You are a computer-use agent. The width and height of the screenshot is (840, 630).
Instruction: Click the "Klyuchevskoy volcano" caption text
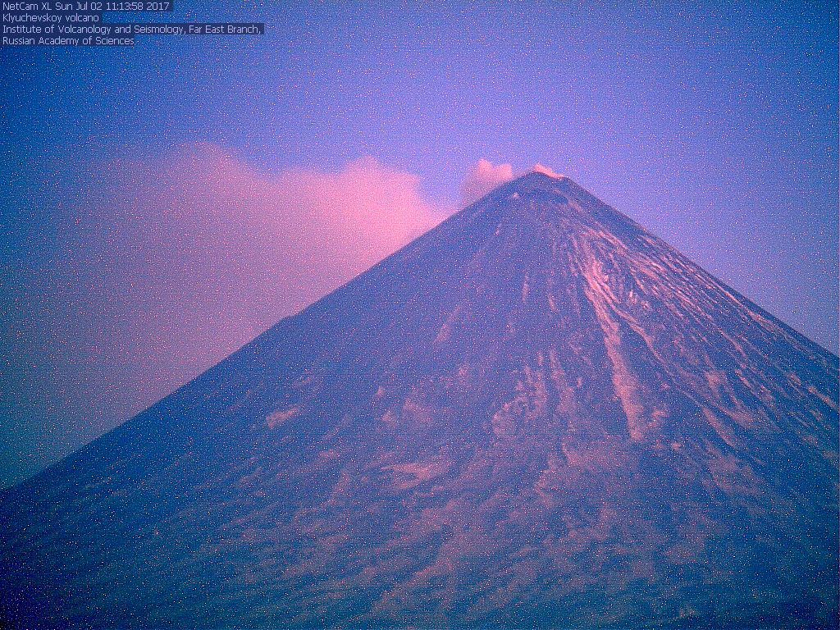point(51,18)
